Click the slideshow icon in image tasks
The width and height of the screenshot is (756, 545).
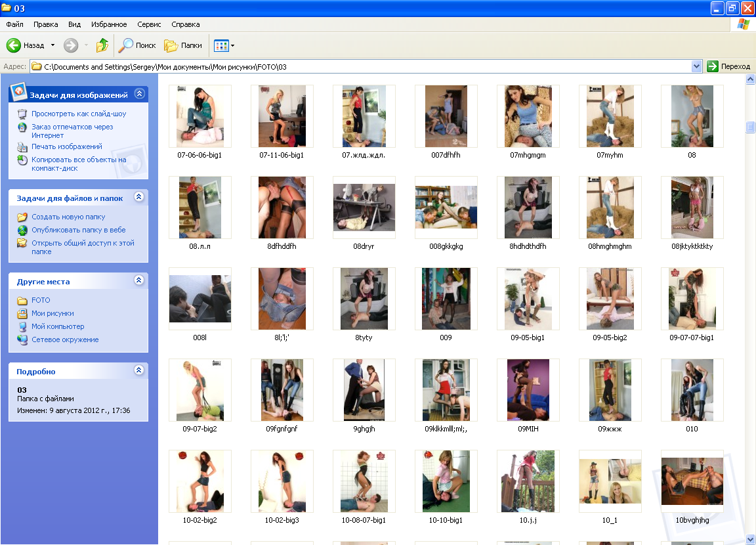click(22, 114)
